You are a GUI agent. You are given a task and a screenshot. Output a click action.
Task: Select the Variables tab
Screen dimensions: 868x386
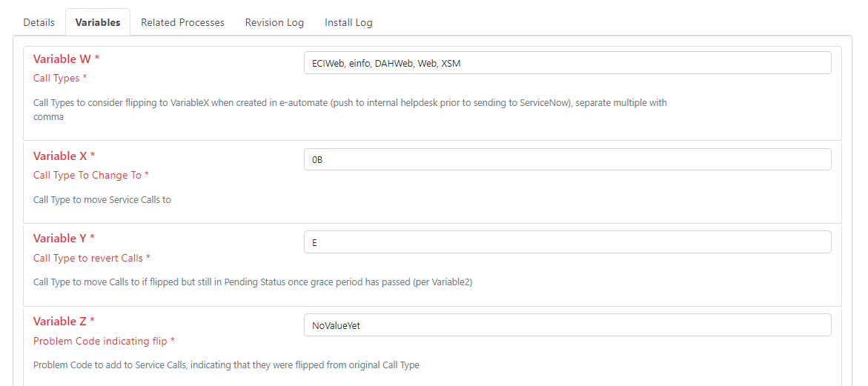tap(97, 23)
